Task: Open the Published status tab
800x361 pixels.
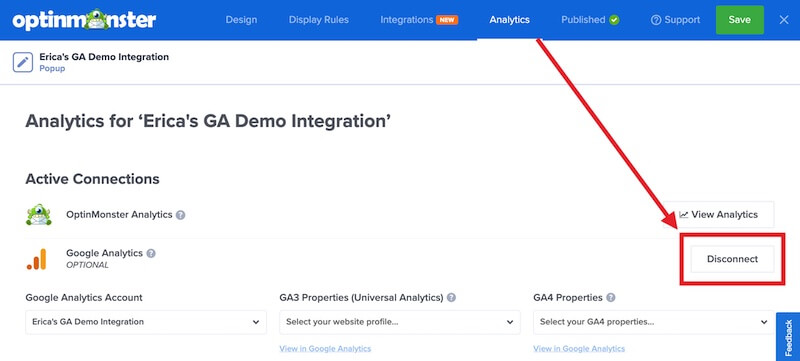Action: tap(590, 20)
